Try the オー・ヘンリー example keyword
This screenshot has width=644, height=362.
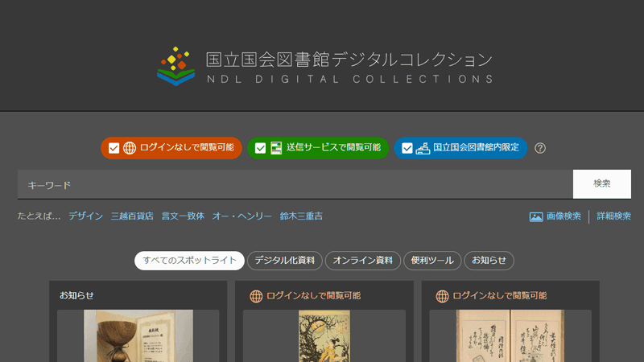click(x=242, y=216)
